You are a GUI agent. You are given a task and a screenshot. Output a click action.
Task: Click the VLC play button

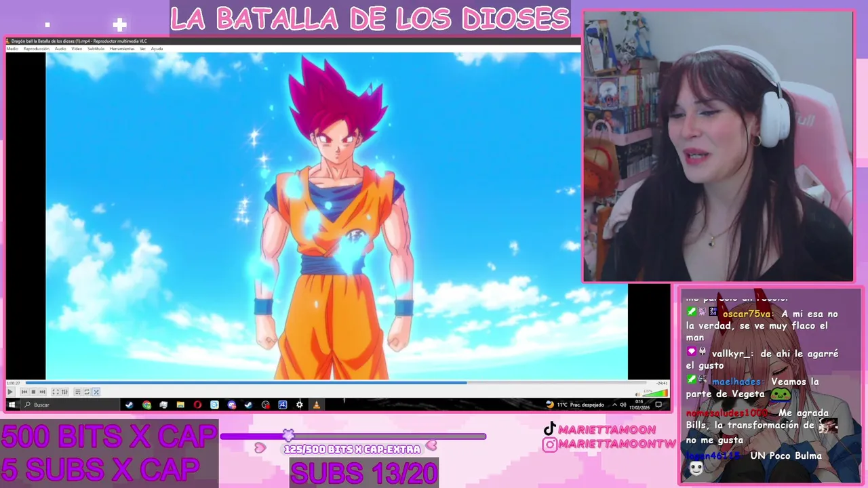pyautogui.click(x=10, y=392)
